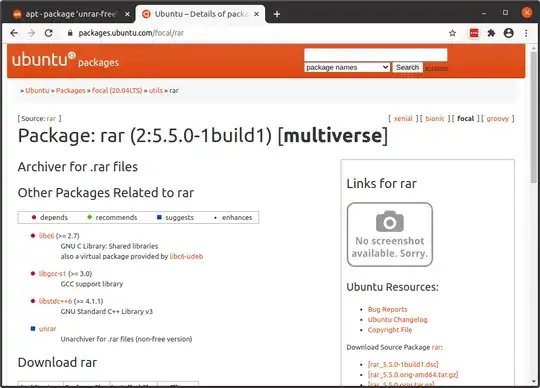The image size is (540, 388).
Task: View site info via the padlock icon
Action: (70, 33)
